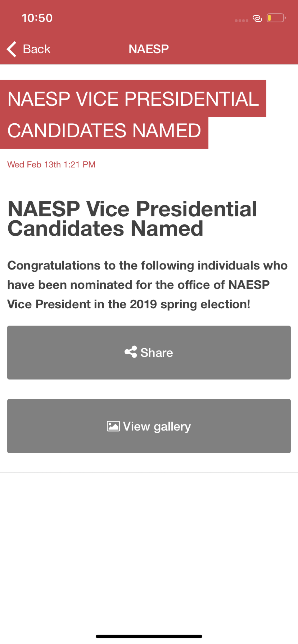298x644 pixels.
Task: Select the red NAESP VICE PRESIDENTIAL banner line
Action: pos(133,98)
